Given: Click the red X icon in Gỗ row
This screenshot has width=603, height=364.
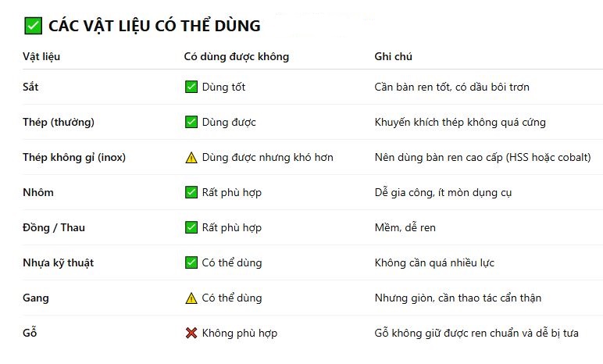Looking at the screenshot, I should point(191,334).
